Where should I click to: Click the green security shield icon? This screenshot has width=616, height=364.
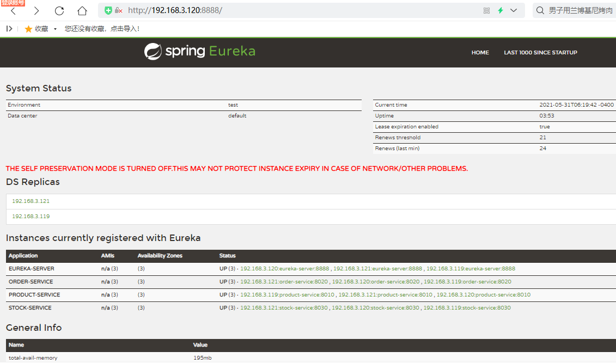108,10
